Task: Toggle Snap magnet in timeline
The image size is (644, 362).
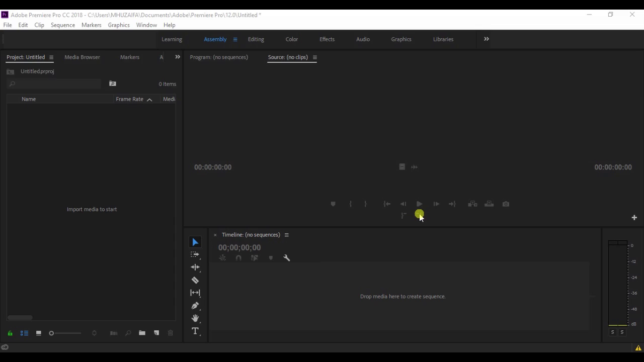Action: coord(238,258)
